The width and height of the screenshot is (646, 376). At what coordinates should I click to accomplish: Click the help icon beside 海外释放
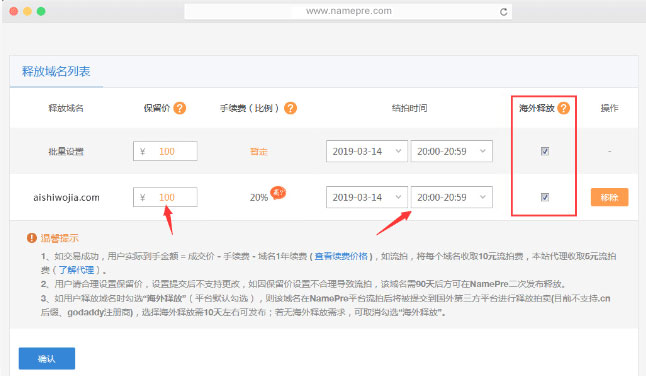(x=564, y=108)
